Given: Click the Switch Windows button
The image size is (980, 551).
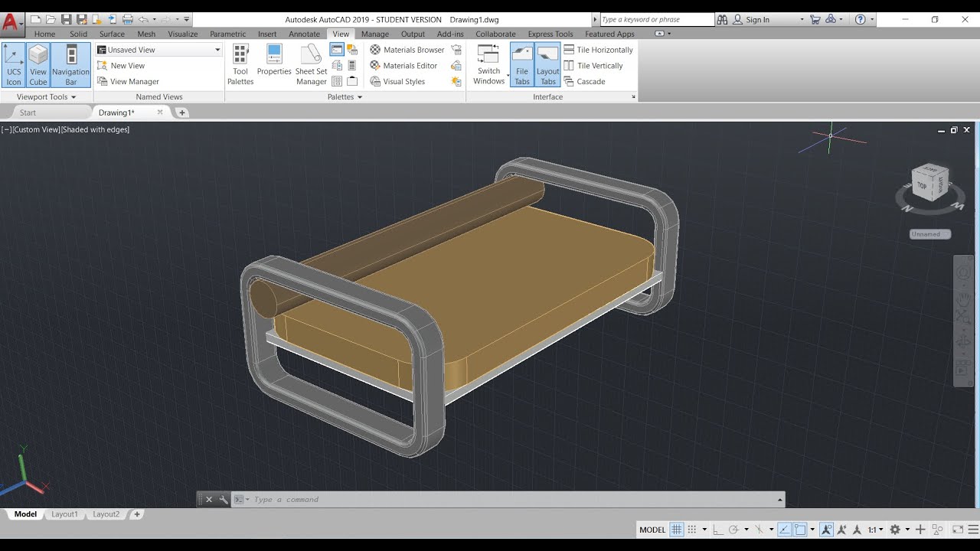Looking at the screenshot, I should coord(488,64).
